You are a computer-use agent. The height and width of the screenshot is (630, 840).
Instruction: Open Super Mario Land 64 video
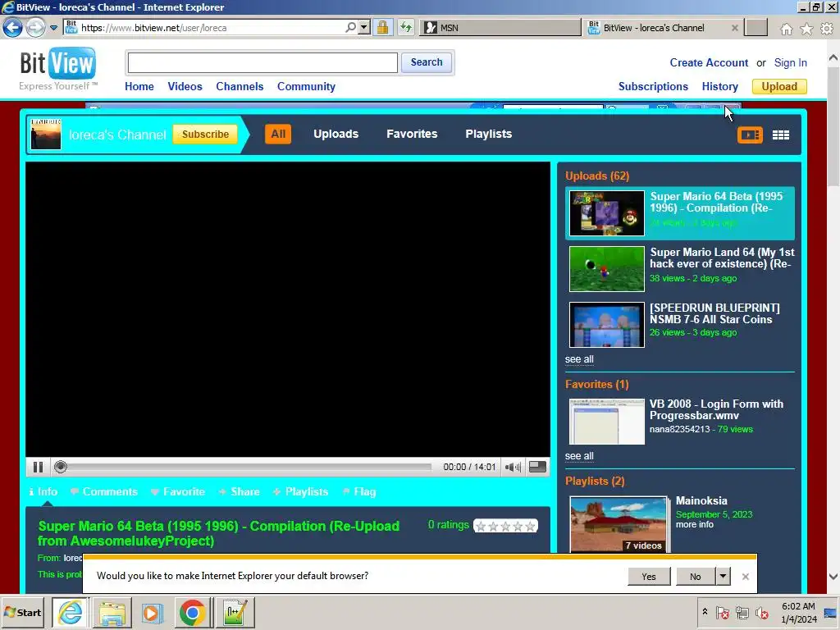click(722, 258)
